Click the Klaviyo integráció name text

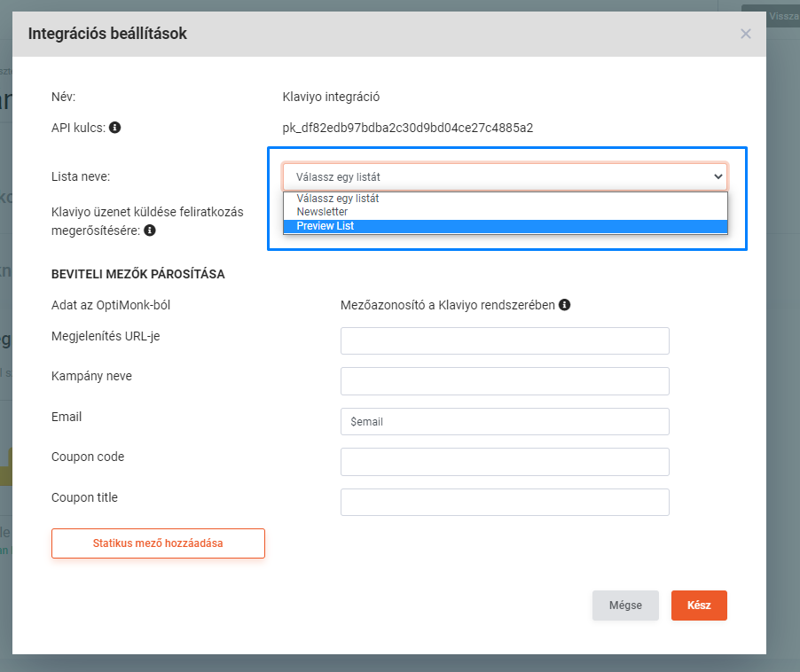click(331, 97)
